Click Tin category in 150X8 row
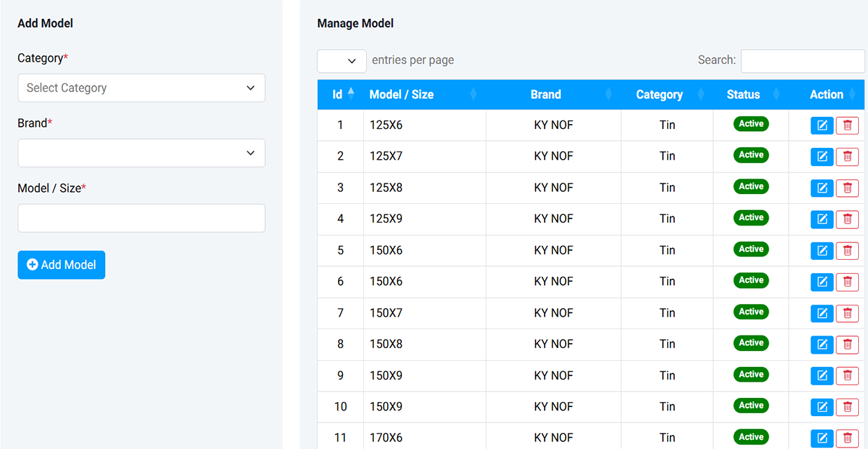 pos(667,344)
